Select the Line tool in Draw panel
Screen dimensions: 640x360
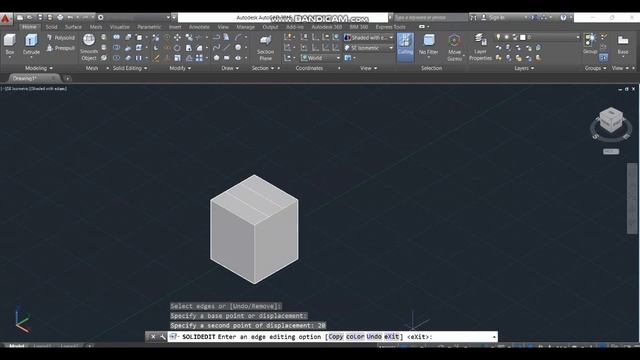click(x=227, y=48)
